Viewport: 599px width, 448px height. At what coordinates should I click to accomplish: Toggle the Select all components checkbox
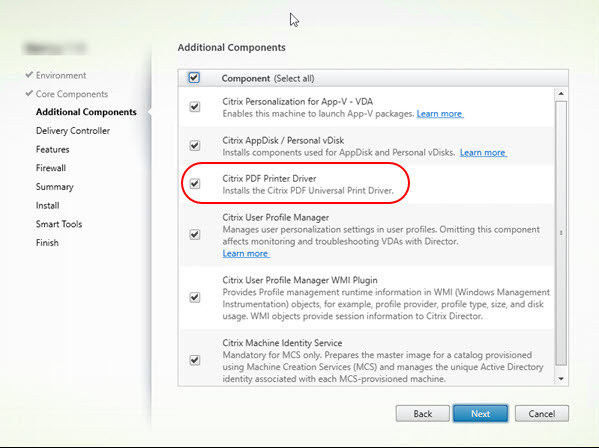pos(194,78)
